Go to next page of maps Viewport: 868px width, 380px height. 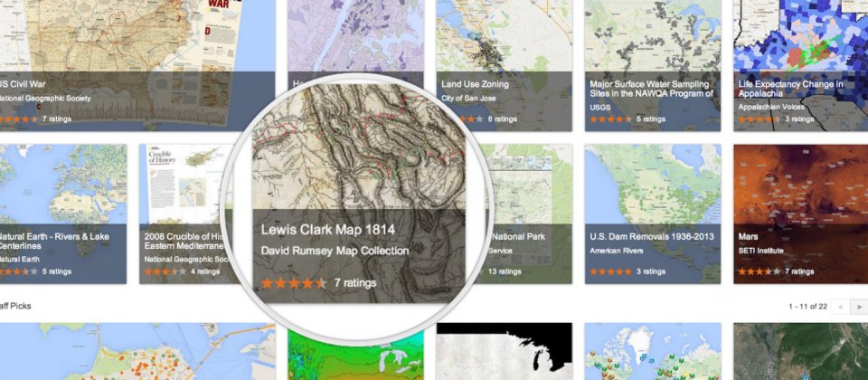tap(859, 307)
